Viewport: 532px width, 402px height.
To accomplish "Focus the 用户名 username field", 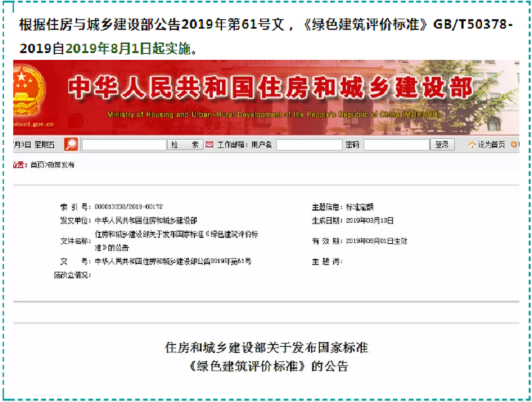I will click(x=309, y=145).
